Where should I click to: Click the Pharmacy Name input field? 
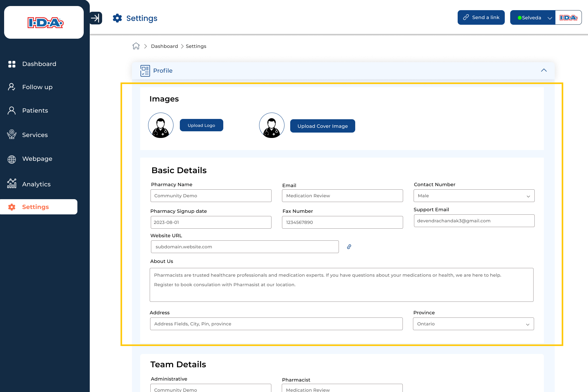211,196
